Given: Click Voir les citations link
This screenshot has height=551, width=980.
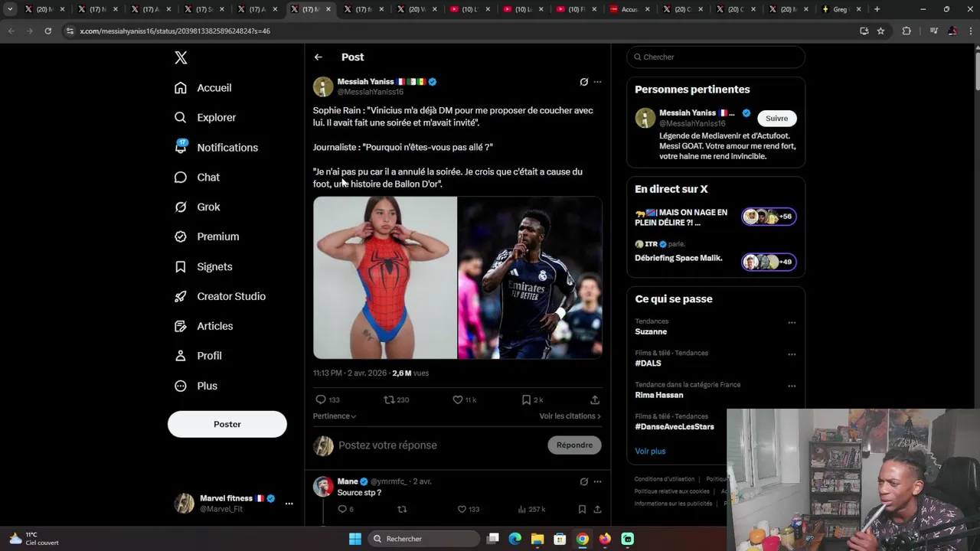Looking at the screenshot, I should (x=570, y=416).
